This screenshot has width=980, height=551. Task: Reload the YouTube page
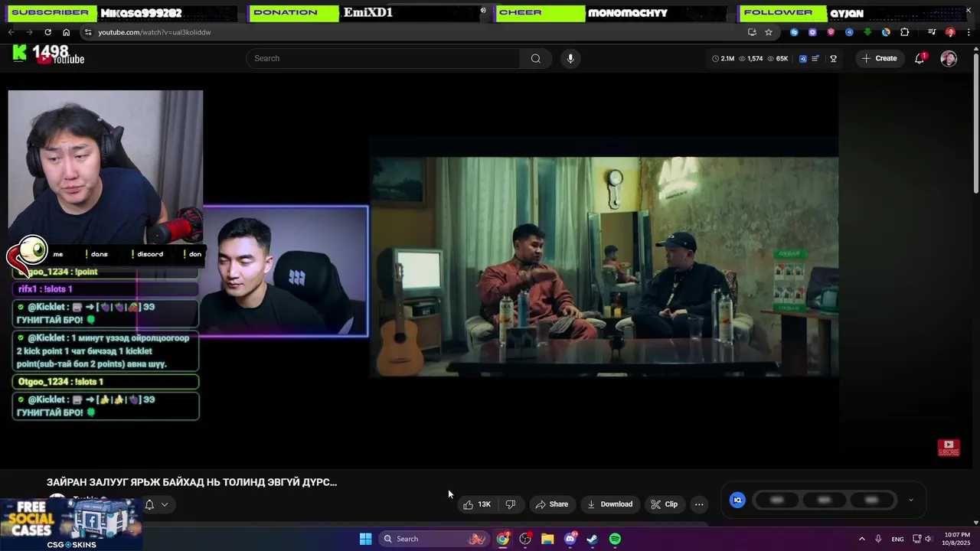tap(47, 32)
